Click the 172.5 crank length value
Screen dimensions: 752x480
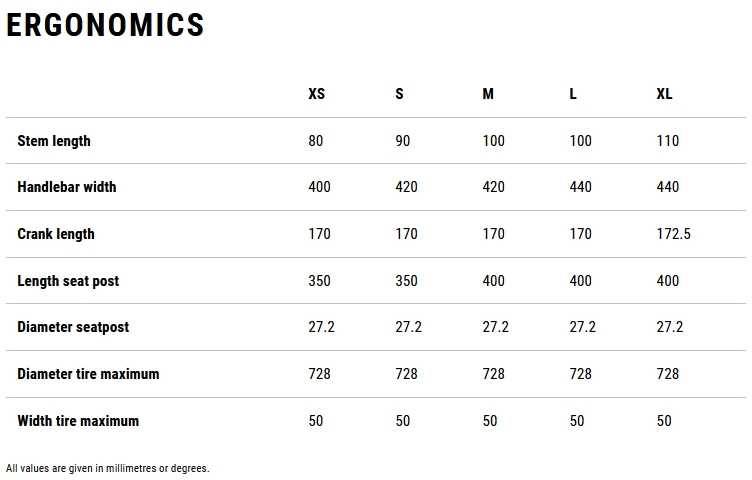[x=673, y=234]
